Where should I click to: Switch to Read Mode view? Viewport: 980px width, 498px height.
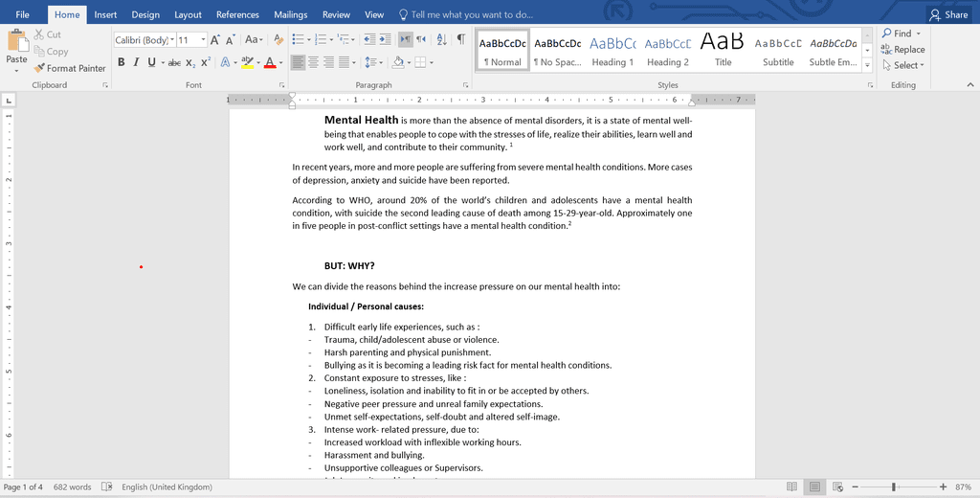pyautogui.click(x=791, y=487)
